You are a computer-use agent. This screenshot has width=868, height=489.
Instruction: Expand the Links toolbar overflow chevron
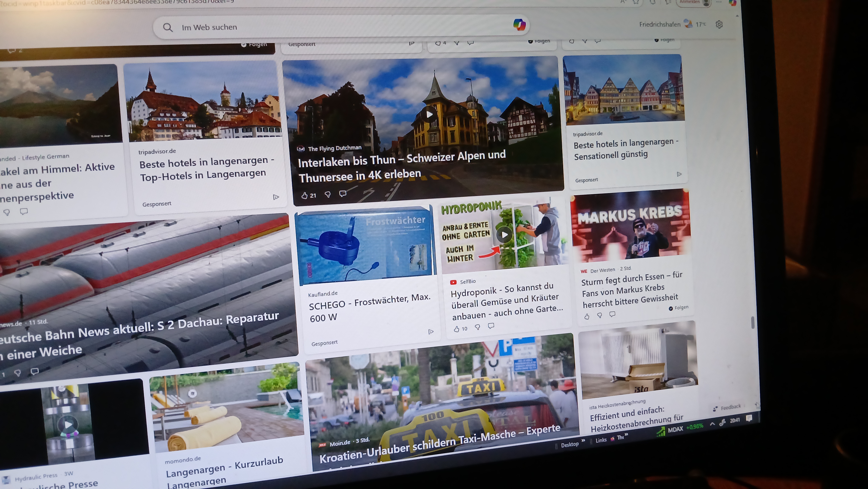click(x=626, y=435)
